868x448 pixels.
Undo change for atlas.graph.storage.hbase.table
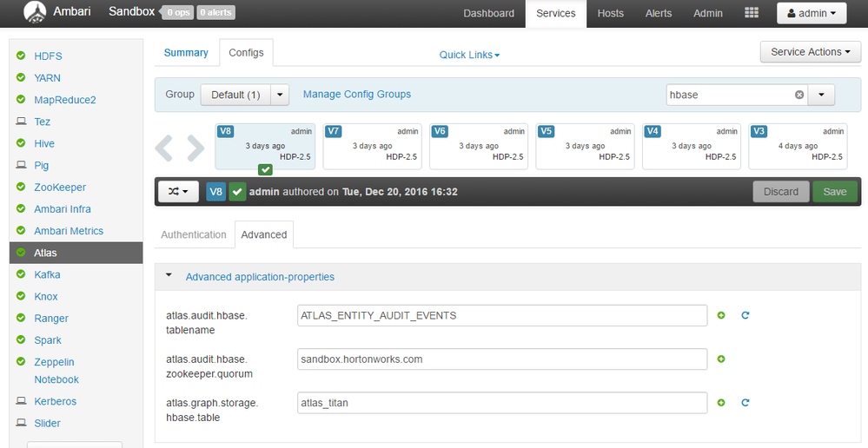[x=745, y=403]
